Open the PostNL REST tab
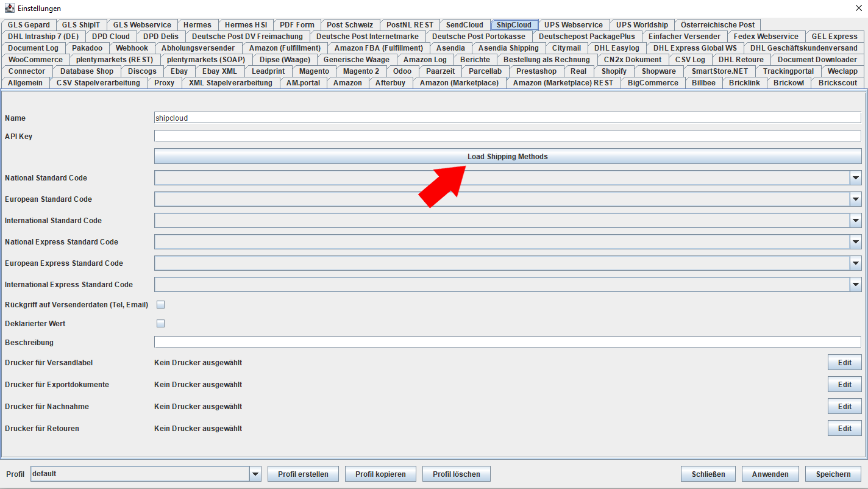The image size is (868, 489). pyautogui.click(x=410, y=25)
